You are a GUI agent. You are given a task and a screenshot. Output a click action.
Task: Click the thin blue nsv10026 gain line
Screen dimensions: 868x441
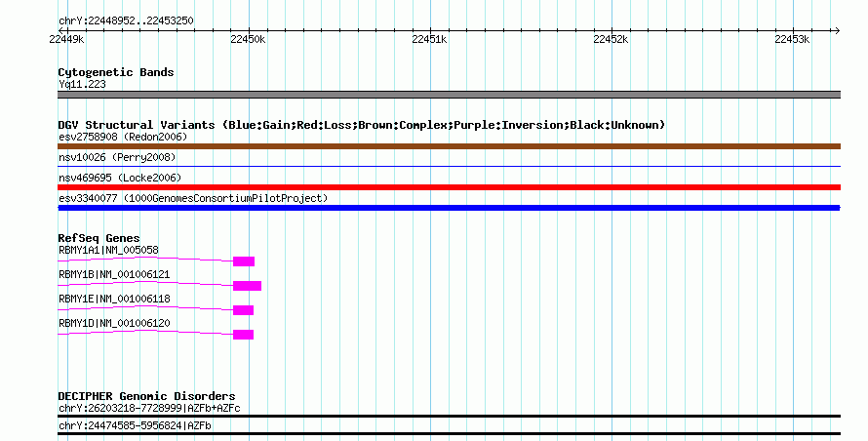(x=449, y=166)
